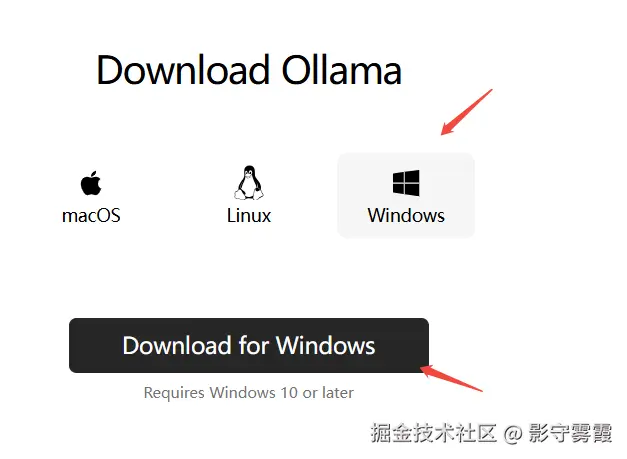Click the @ symbol in the watermark
Screen dimensions: 627x459
[513, 434]
